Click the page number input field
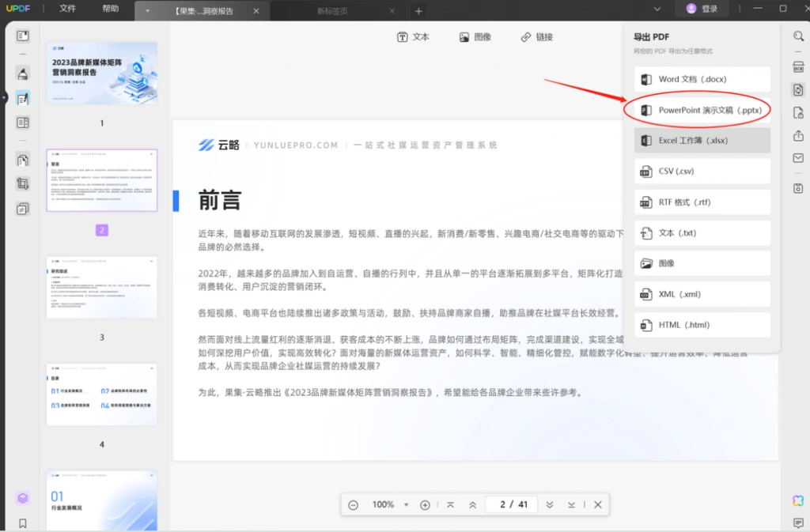 point(512,504)
